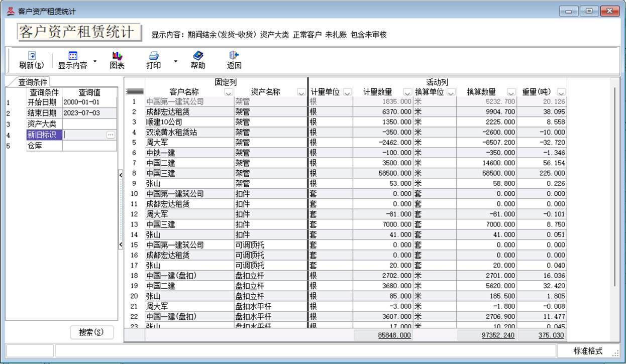
Task: Click the 打印 printer icon
Action: tap(154, 56)
